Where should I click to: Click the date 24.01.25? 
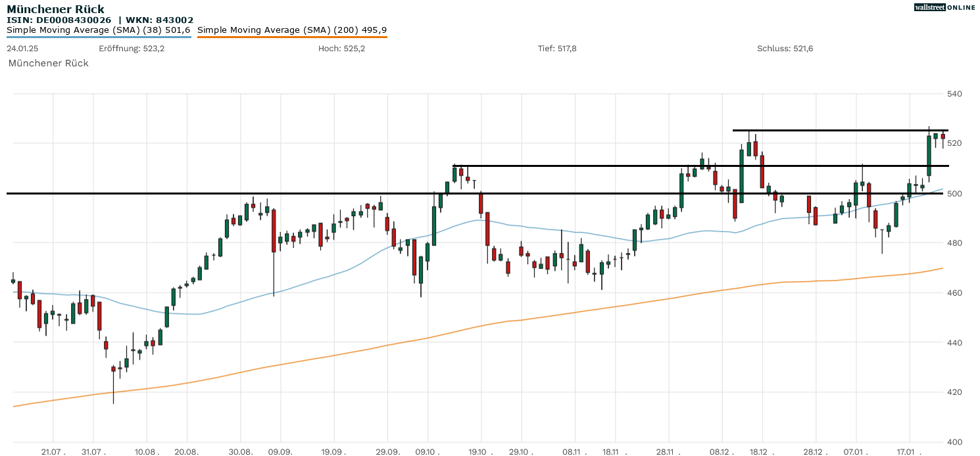point(22,49)
